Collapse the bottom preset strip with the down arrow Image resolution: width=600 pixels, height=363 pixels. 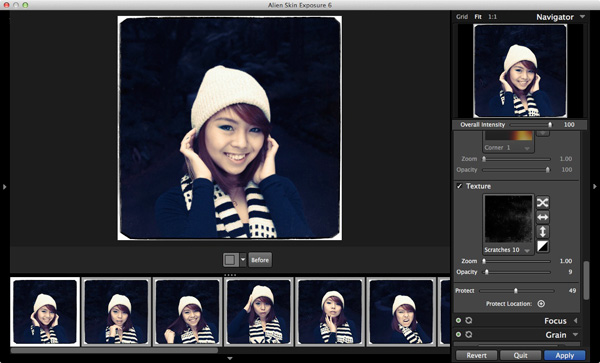tap(230, 358)
